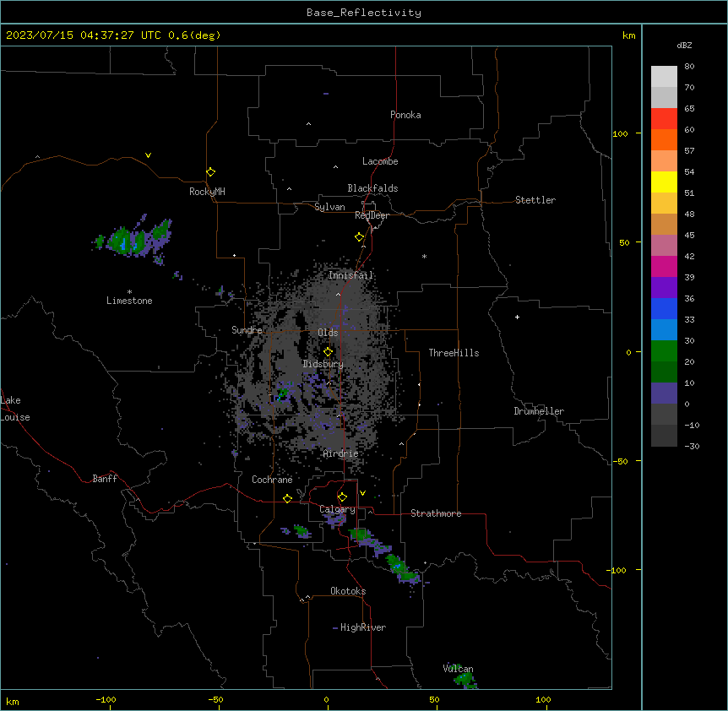Viewport: 728px width, 711px height.
Task: Select the royal blue 33-36 dBZ swatch
Action: [664, 308]
